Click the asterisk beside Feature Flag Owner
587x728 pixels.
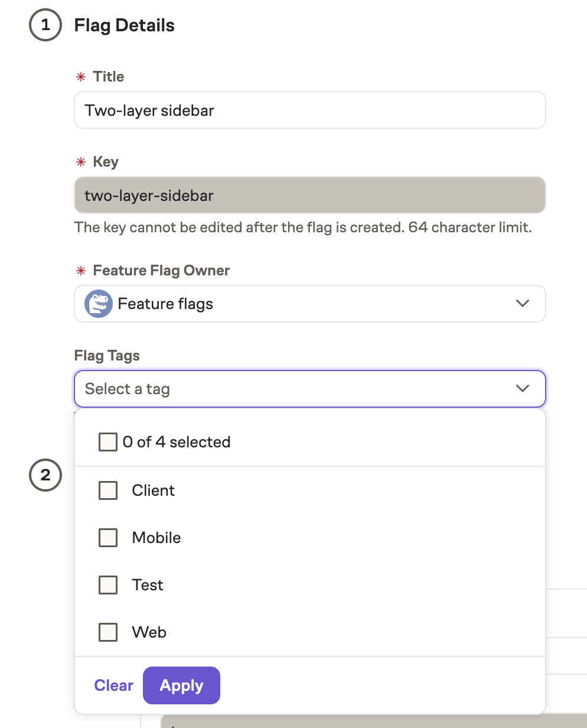[x=81, y=270]
